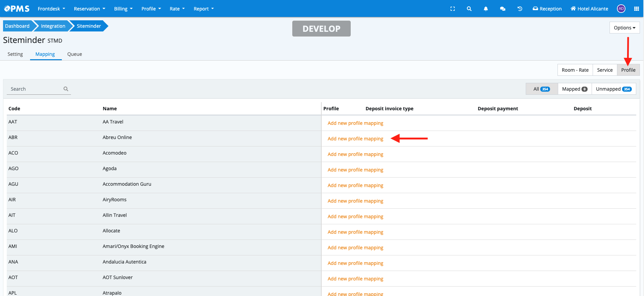Show only Mapped profiles filter
Screen dimensions: 644x296
(x=574, y=89)
